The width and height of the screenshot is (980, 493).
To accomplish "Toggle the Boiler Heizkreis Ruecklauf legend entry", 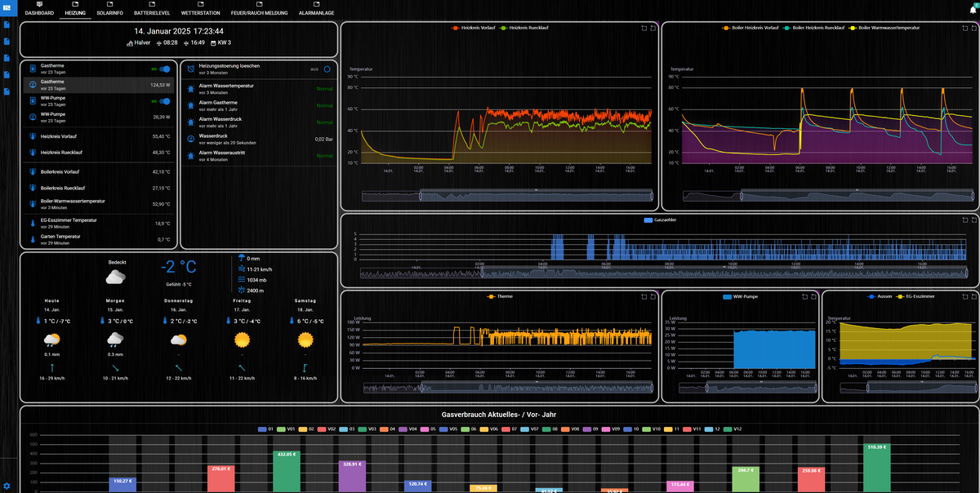I will [813, 28].
